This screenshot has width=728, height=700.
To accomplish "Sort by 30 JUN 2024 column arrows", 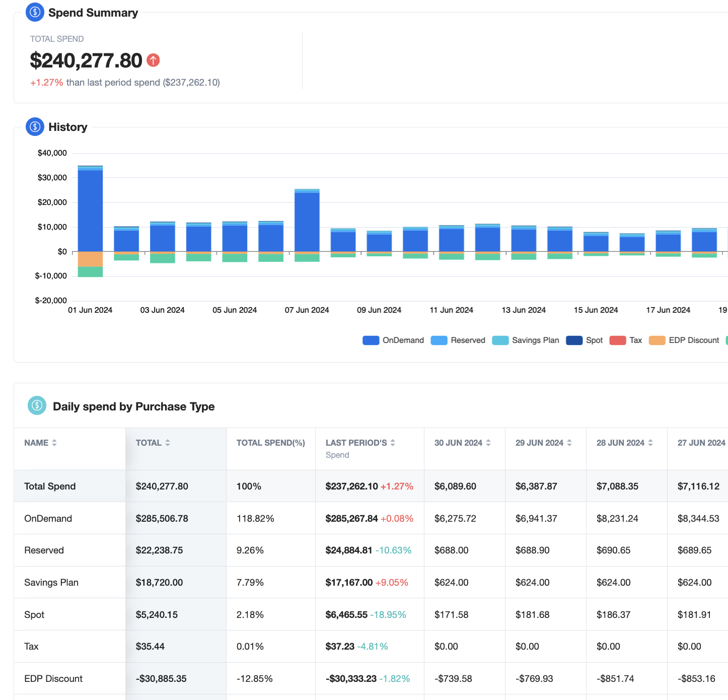I will [x=488, y=443].
